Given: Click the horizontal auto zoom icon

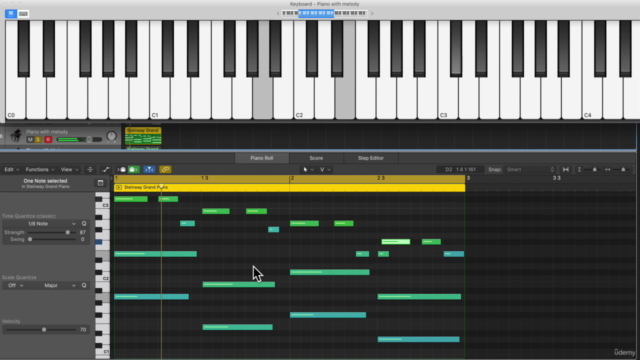Looking at the screenshot, I should [x=566, y=169].
